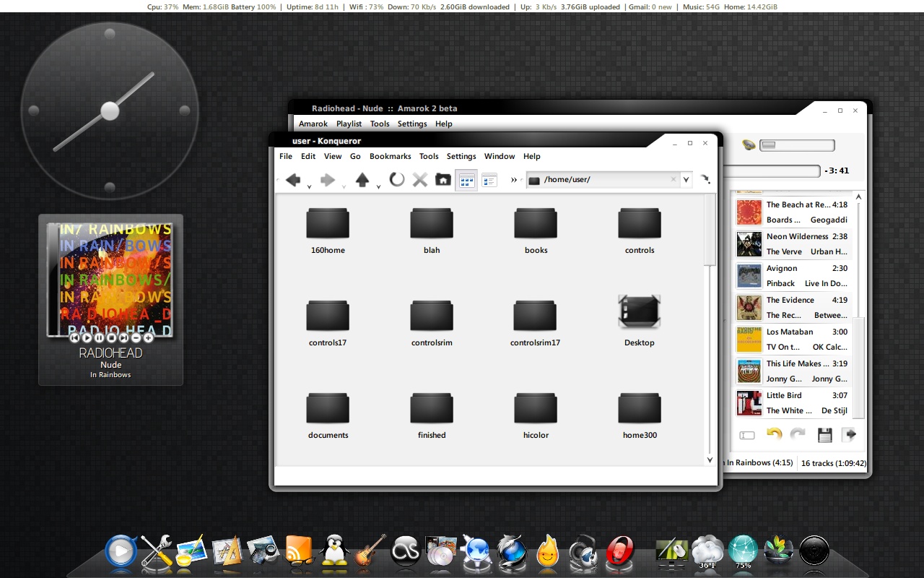Image resolution: width=924 pixels, height=578 pixels.
Task: Open the Playlist menu in Amarok
Action: (349, 124)
